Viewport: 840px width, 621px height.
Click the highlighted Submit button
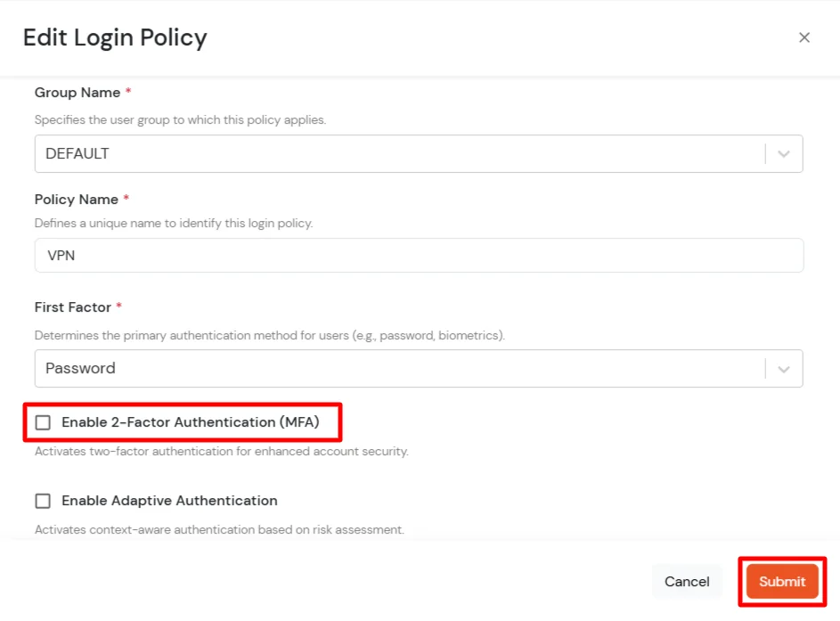(x=781, y=581)
